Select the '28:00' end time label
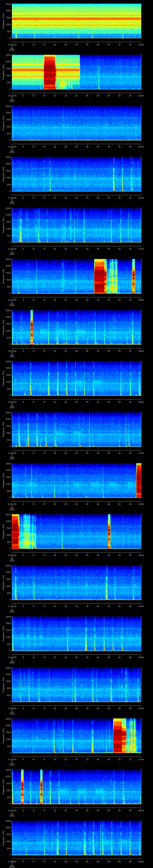The width and height of the screenshot is (153, 868). (x=141, y=300)
